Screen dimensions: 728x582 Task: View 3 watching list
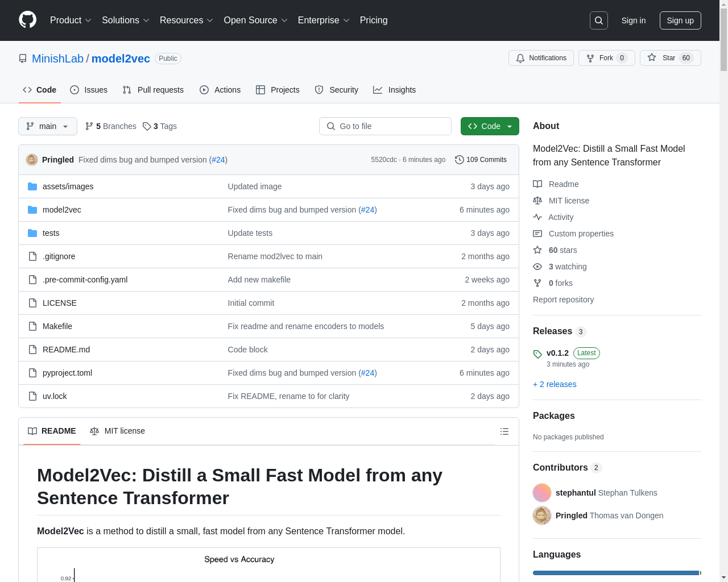point(568,267)
